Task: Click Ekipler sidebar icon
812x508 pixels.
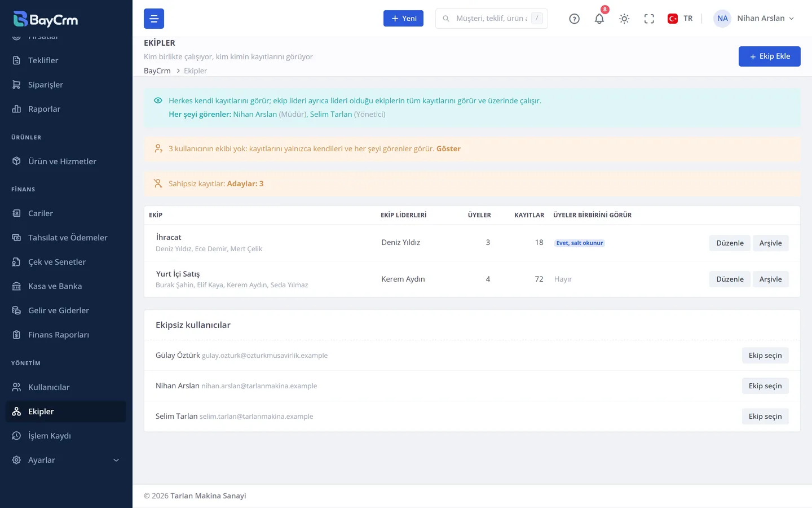Action: [x=16, y=411]
